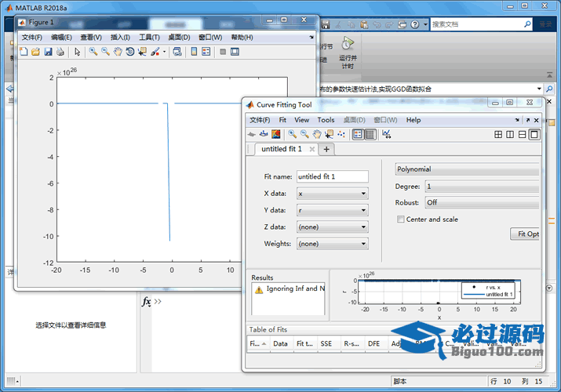Screen dimensions: 561x392
Task: Choose single-fit float layout icon
Action: [534, 135]
